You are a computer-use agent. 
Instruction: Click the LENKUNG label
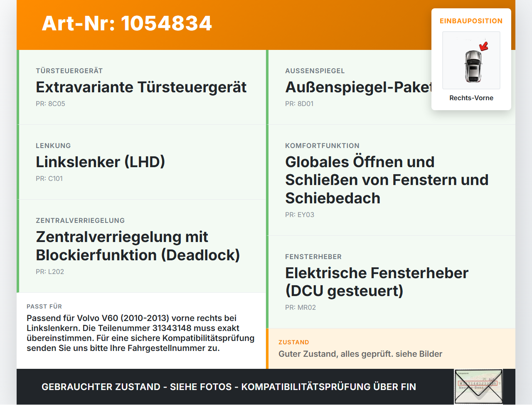pyautogui.click(x=53, y=146)
